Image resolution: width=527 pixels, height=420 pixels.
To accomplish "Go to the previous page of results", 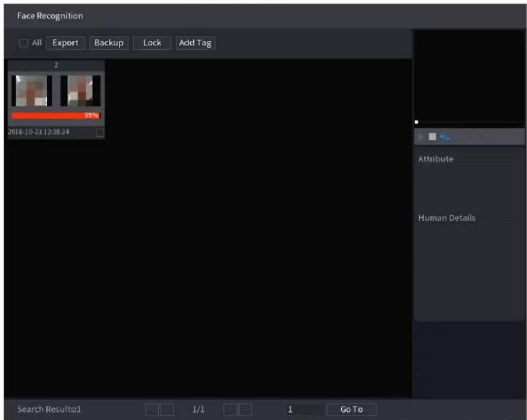I will [x=167, y=410].
